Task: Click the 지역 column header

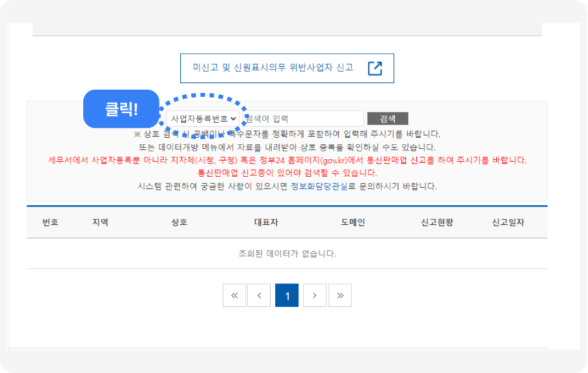Action: (100, 222)
